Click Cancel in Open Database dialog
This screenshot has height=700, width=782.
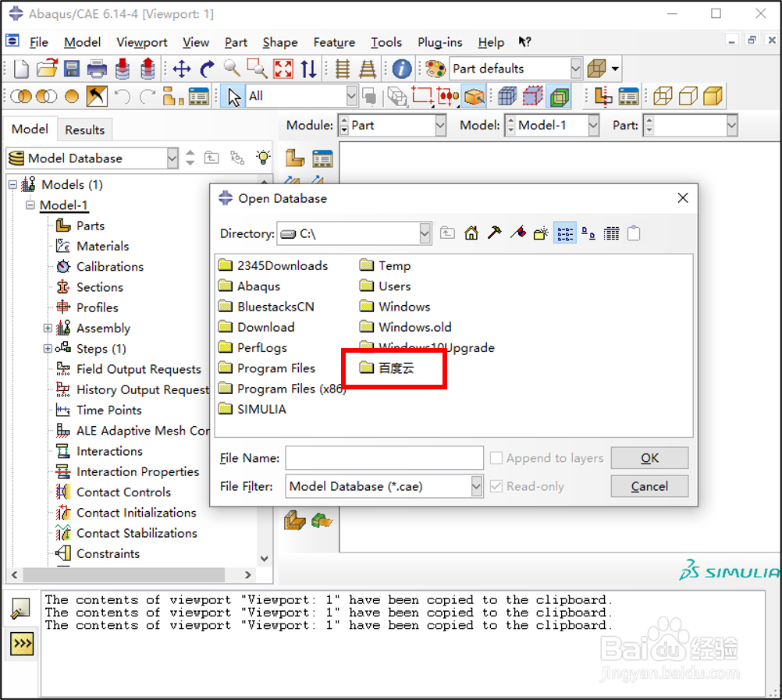pos(649,486)
